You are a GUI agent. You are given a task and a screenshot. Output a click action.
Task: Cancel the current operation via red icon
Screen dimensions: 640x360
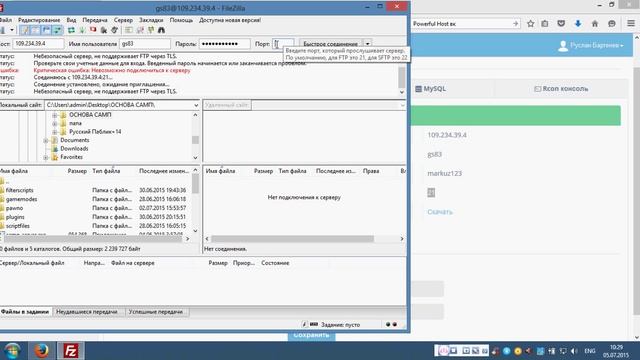(93, 30)
